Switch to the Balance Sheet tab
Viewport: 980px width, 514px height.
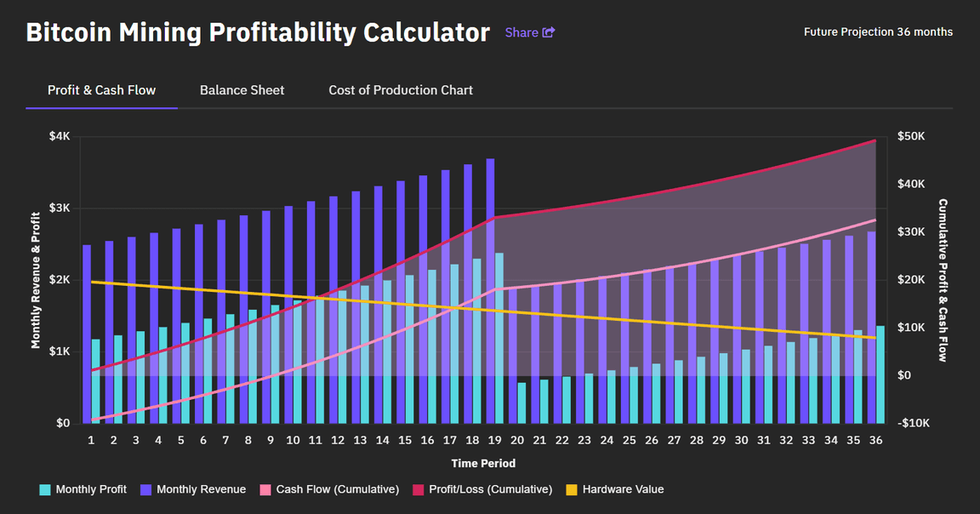point(242,90)
